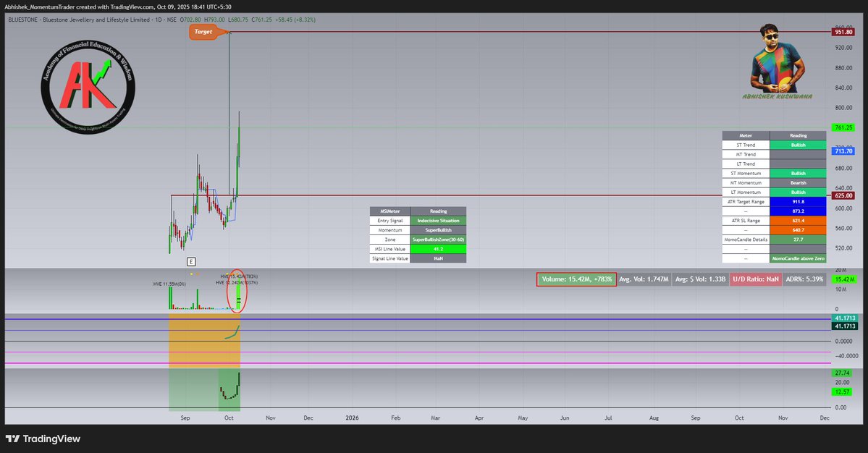Screen dimensions: 868x453
Task: Click the Signal Line Value label
Action: coord(389,258)
